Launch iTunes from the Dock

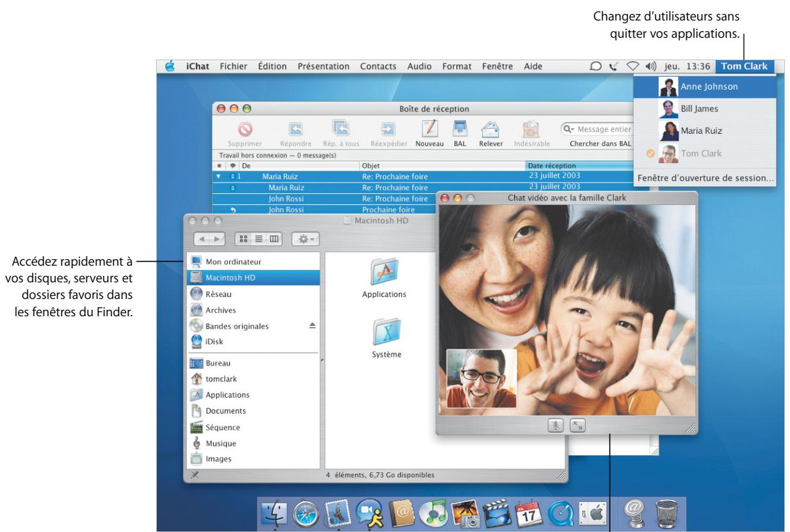click(x=435, y=513)
